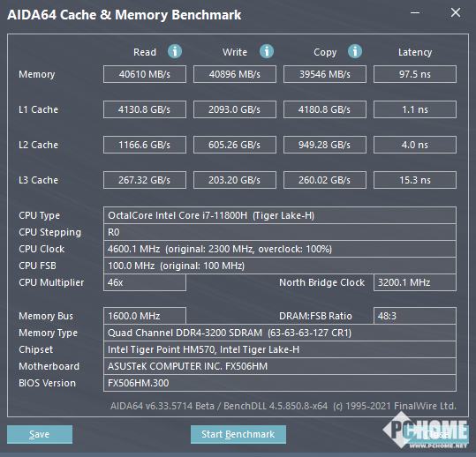Start Benchmark button at the bottom

point(238,434)
